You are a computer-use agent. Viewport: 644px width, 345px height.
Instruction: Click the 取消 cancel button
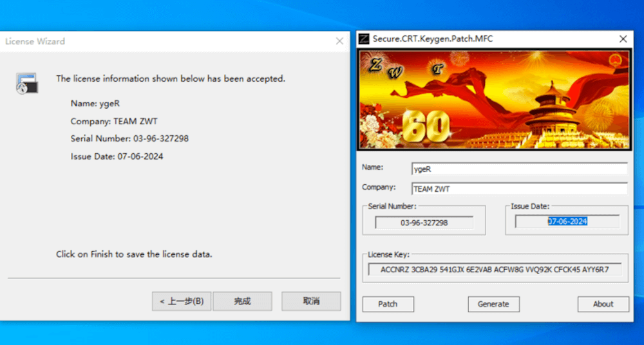coord(312,301)
